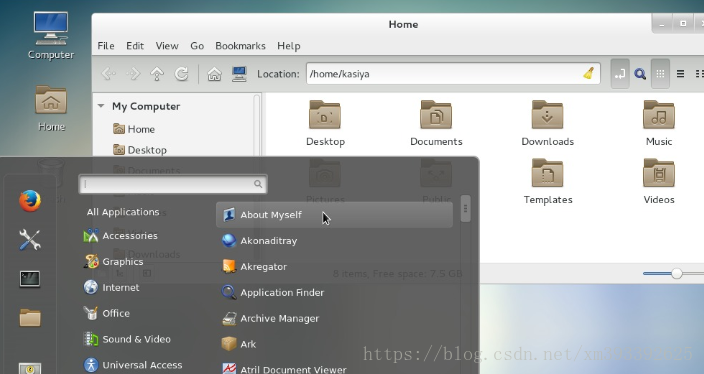704x374 pixels.
Task: Select All Applications category
Action: [x=123, y=212]
